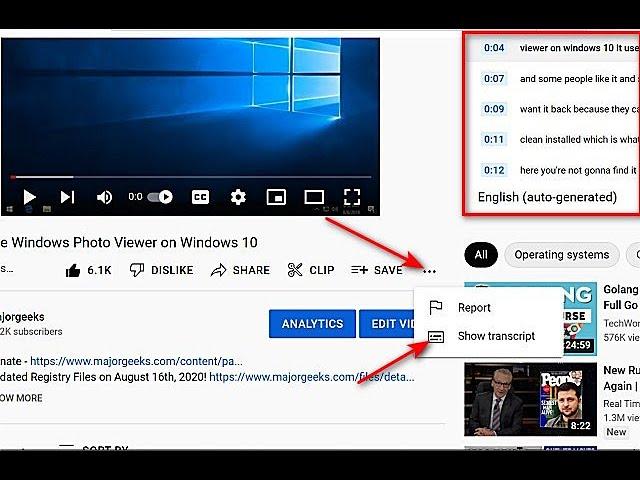Viewport: 640px width, 480px height.
Task: Choose Report in the popup menu
Action: (473, 308)
